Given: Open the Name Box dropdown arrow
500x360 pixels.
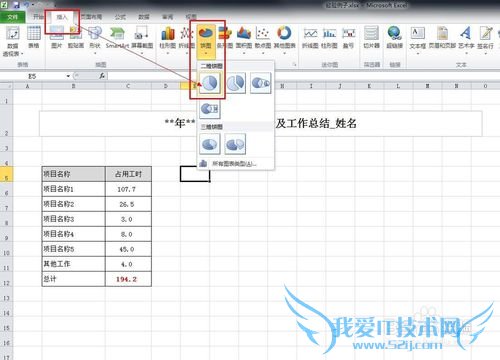Looking at the screenshot, I should pos(68,76).
